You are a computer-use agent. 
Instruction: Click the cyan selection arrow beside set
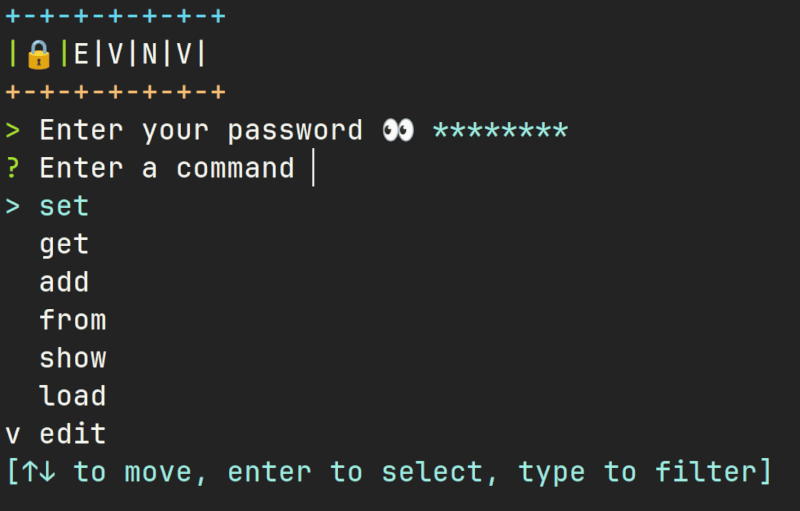point(13,207)
